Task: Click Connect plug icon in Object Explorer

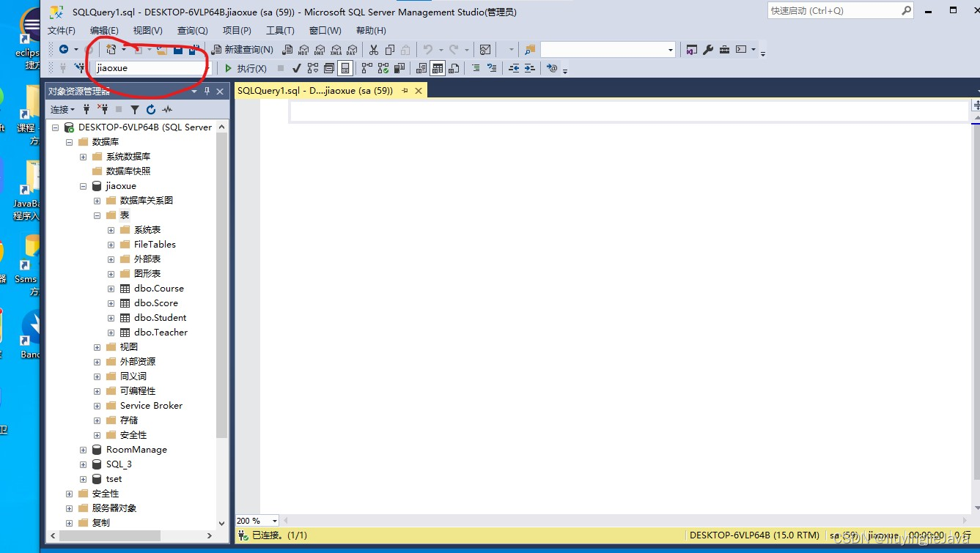Action: tap(86, 109)
